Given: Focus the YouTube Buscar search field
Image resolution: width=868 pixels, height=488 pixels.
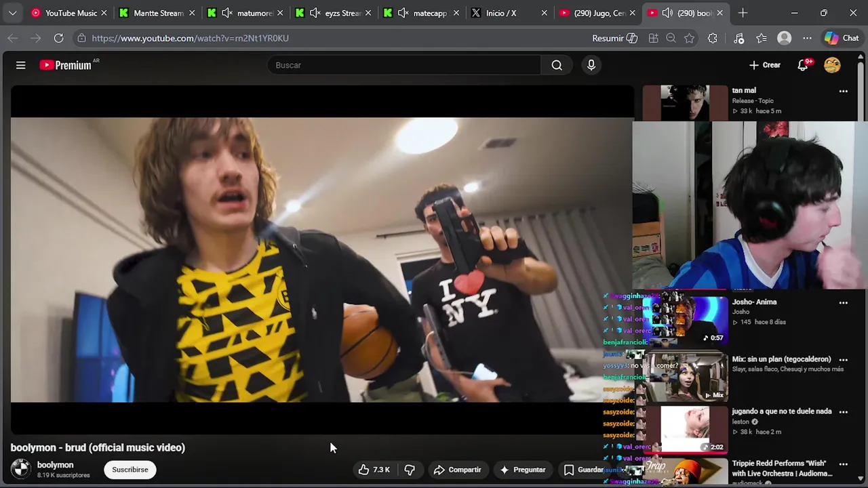Looking at the screenshot, I should point(404,65).
